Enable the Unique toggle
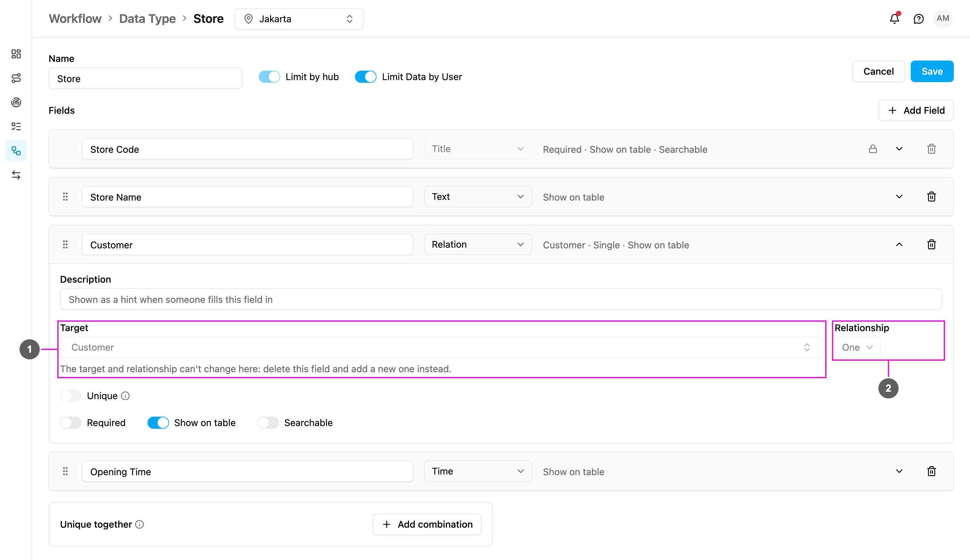 pyautogui.click(x=71, y=396)
